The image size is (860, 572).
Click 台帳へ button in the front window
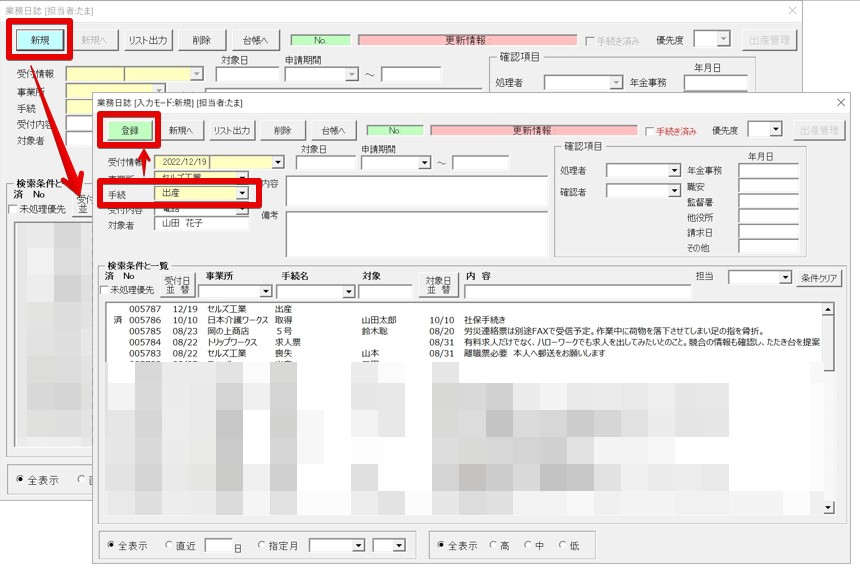pos(333,131)
